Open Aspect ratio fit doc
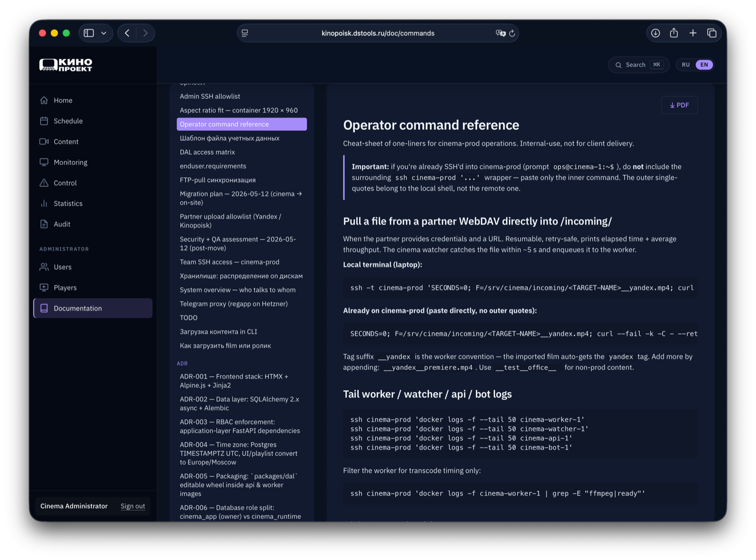Screen dimensions: 756x560 click(241, 110)
